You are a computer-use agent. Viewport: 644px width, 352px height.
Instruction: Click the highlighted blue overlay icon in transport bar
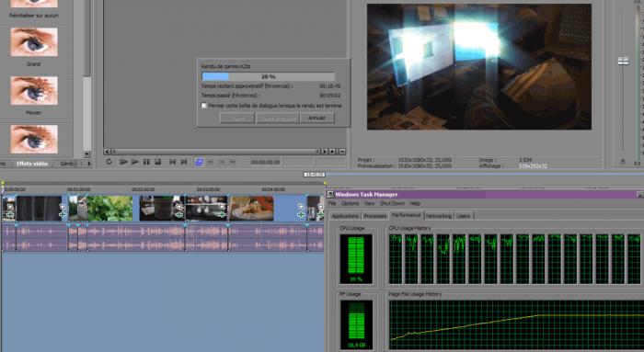(x=199, y=162)
